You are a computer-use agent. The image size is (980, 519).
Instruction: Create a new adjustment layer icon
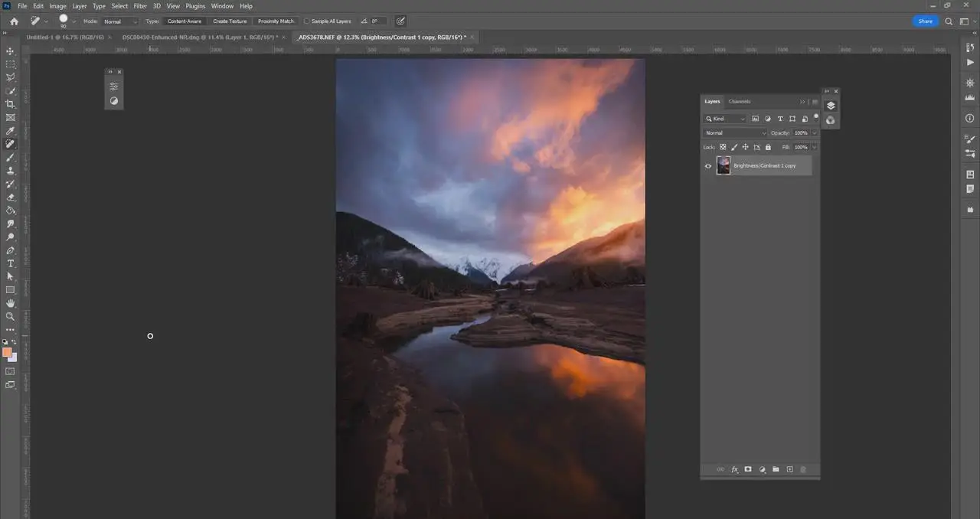click(x=763, y=469)
